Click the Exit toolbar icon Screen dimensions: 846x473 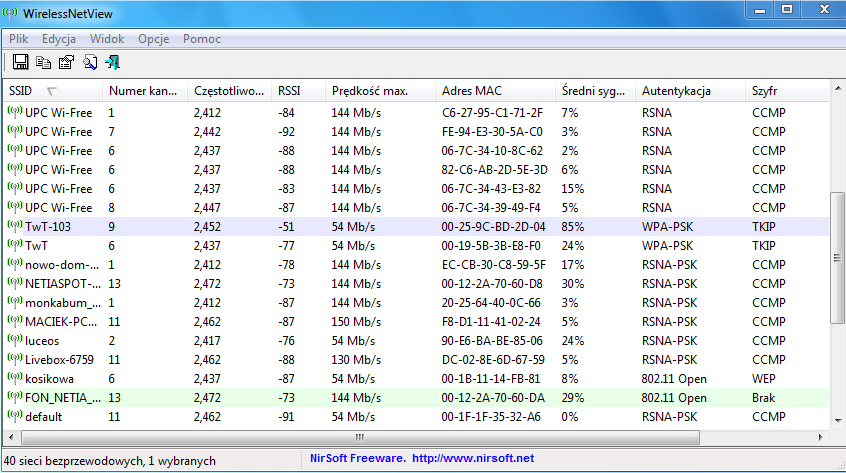point(113,63)
